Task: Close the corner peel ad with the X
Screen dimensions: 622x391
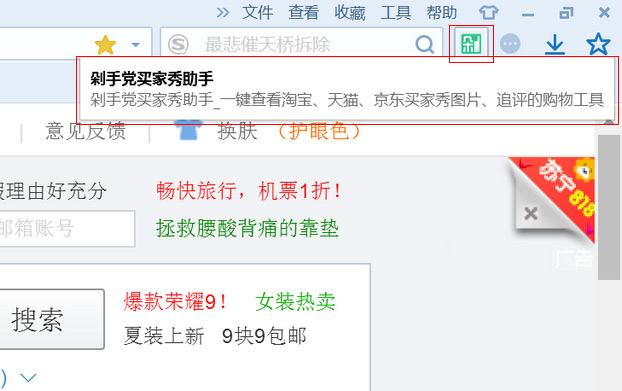Action: click(530, 214)
